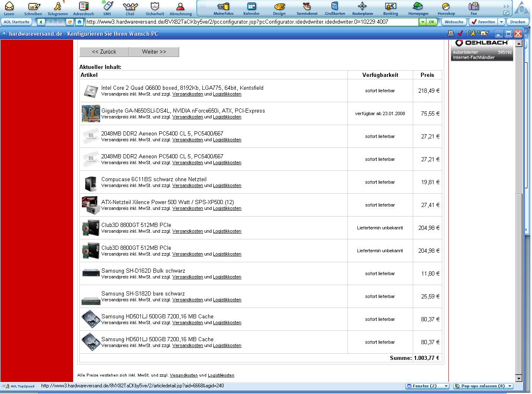Open the Adressbuch icon
The height and width of the screenshot is (394, 532).
pyautogui.click(x=84, y=6)
